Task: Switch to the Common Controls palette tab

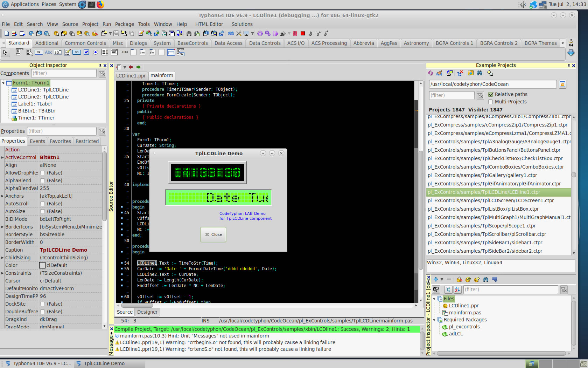Action: tap(85, 43)
